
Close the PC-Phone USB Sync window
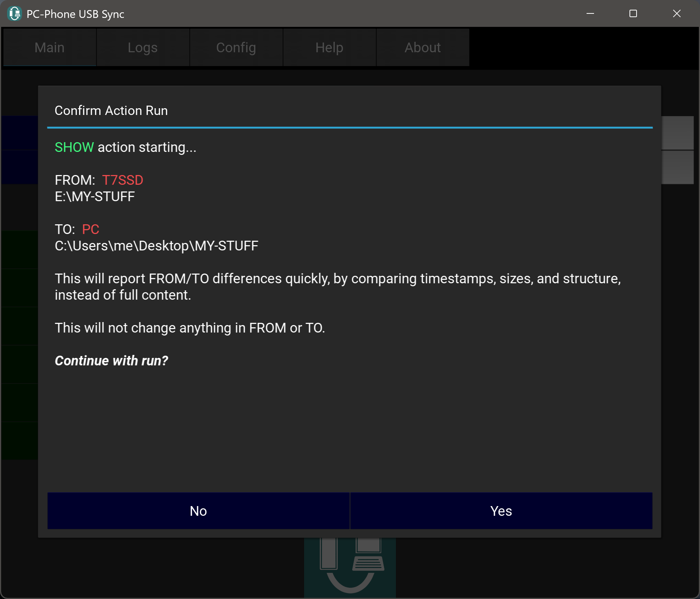click(676, 14)
